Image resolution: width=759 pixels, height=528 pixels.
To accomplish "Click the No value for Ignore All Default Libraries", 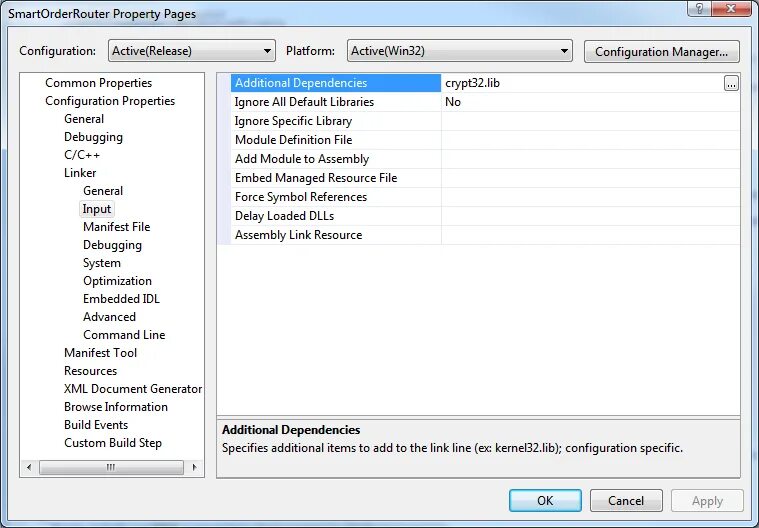I will [590, 102].
